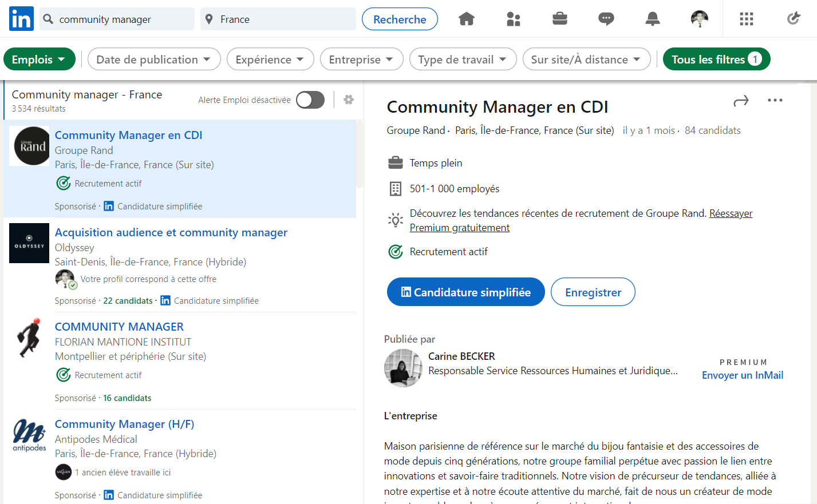
Task: Click the briefcase icon beside Temps plein
Action: pos(396,163)
